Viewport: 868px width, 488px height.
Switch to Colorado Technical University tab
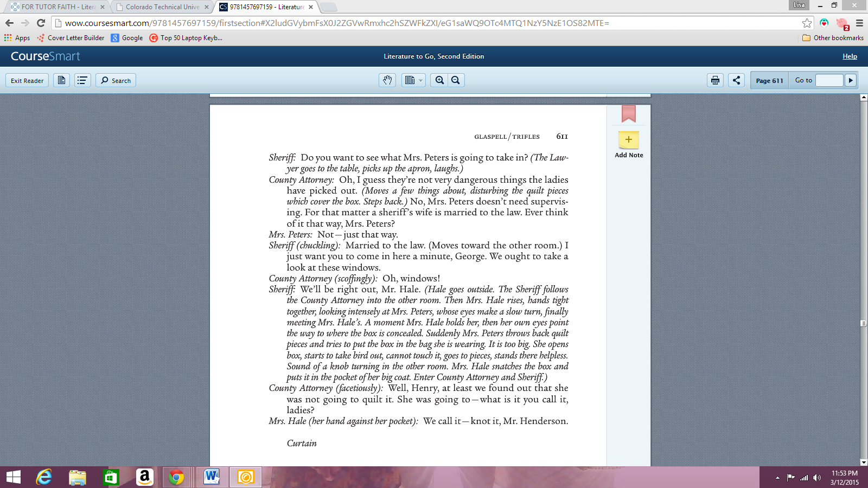coord(162,7)
